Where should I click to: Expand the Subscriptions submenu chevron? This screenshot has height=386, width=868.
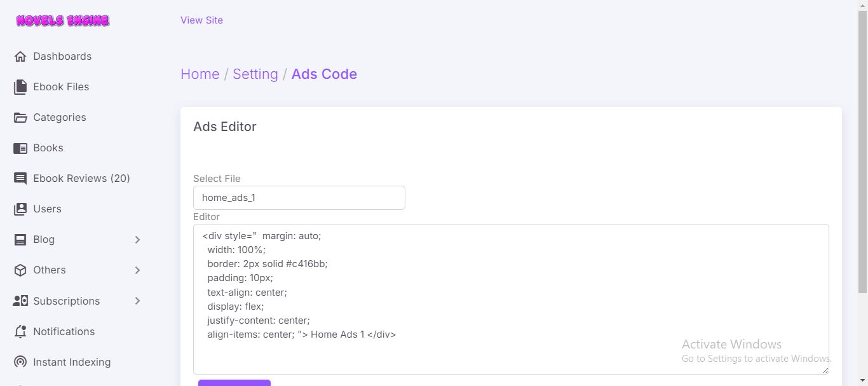(x=138, y=301)
